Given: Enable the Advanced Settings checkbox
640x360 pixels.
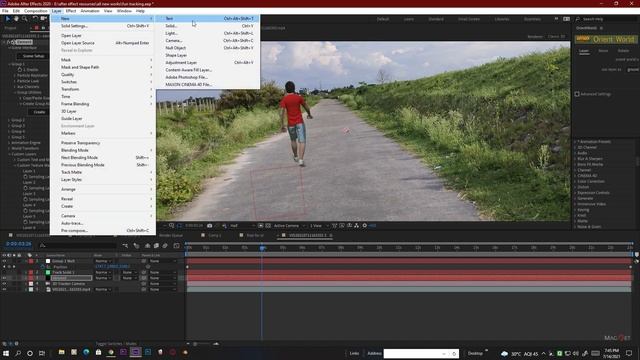Looking at the screenshot, I should (x=577, y=94).
